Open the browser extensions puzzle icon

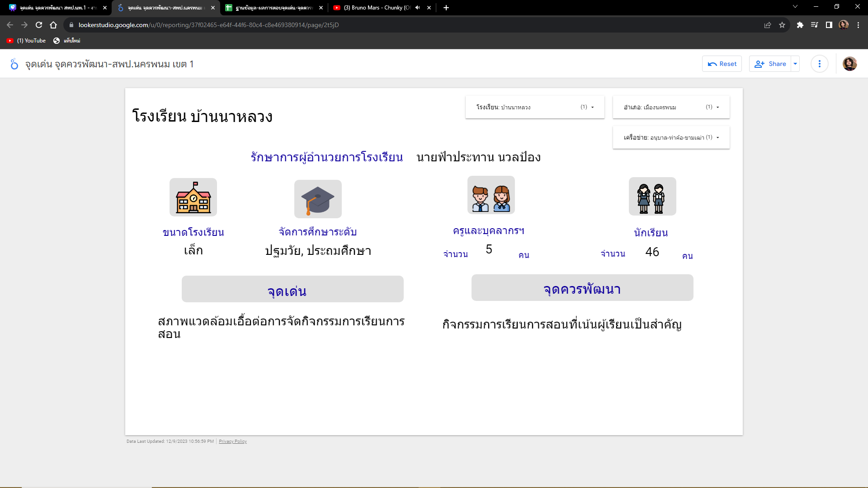click(800, 25)
